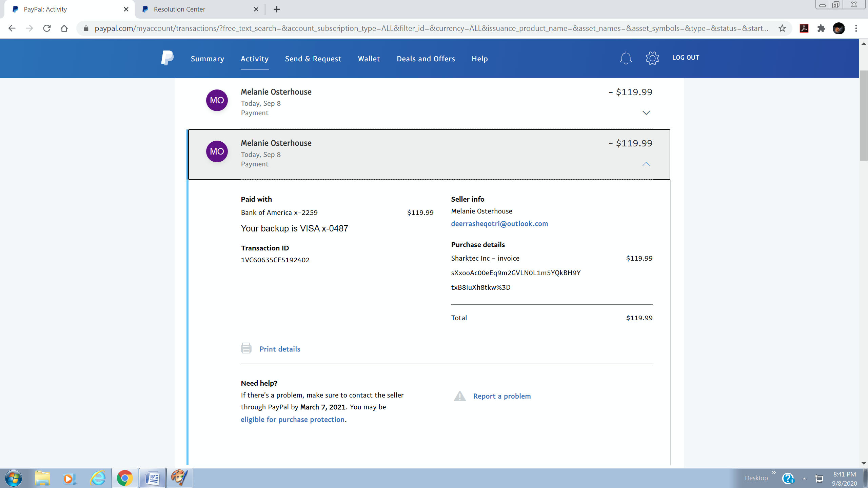868x488 pixels.
Task: Click the help icon in the system tray
Action: pos(788,479)
